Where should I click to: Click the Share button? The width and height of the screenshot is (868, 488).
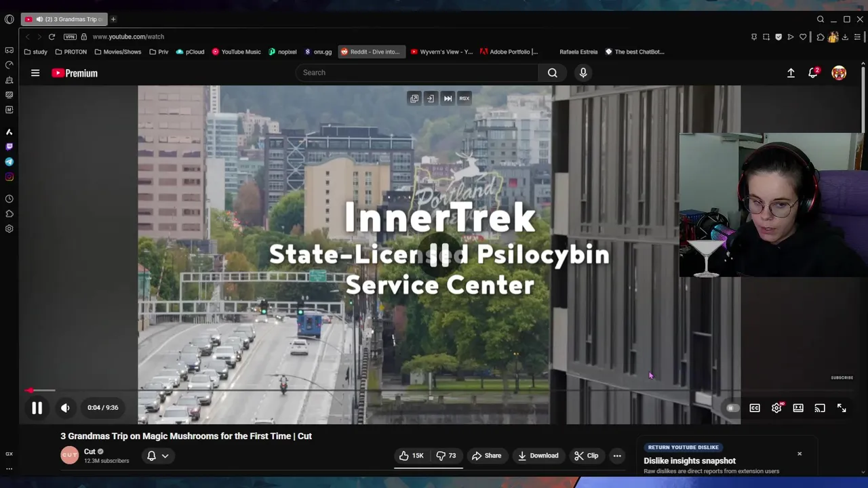click(x=487, y=455)
